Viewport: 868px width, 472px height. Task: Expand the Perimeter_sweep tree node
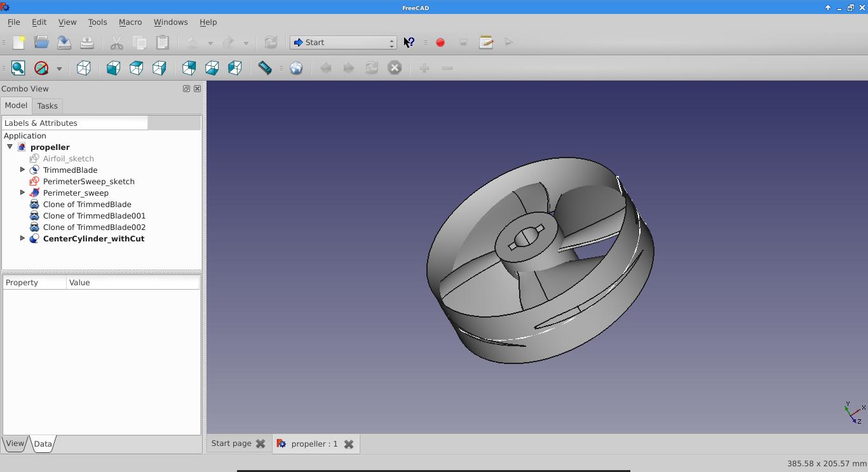coord(22,192)
